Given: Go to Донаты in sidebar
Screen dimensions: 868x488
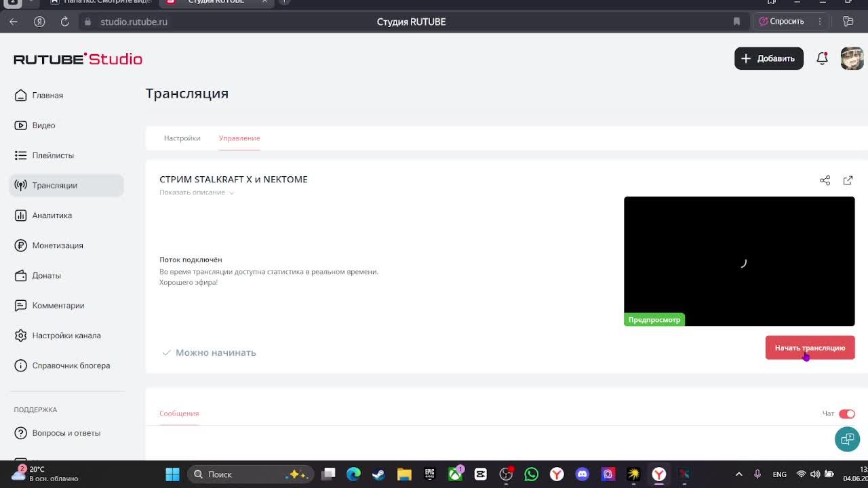Looking at the screenshot, I should point(66,275).
